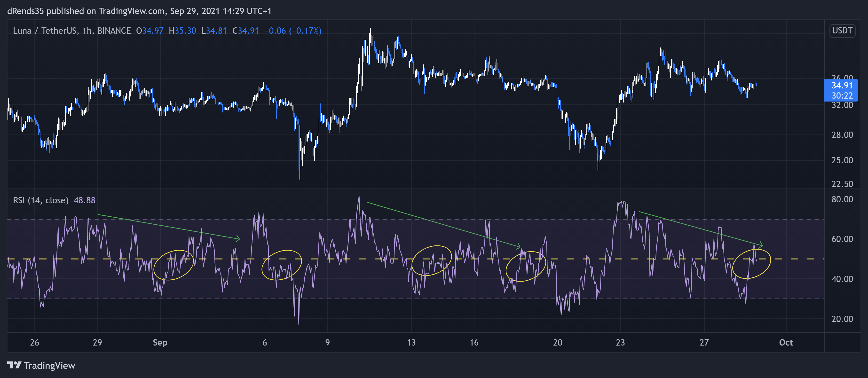The width and height of the screenshot is (868, 378).
Task: Click the 22.50 price axis label
Action: click(x=842, y=184)
